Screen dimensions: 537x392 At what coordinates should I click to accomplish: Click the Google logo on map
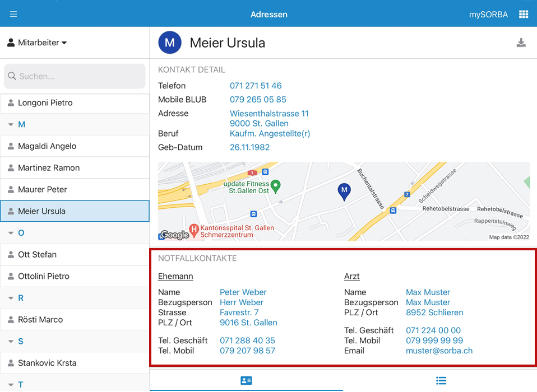pyautogui.click(x=175, y=235)
